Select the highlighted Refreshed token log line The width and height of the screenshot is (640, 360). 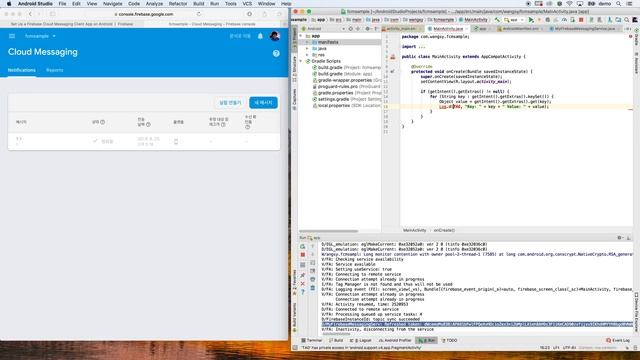point(477,324)
